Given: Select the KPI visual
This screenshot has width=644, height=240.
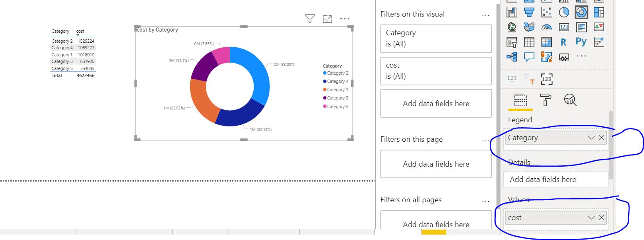Looking at the screenshot, I should pyautogui.click(x=599, y=27).
